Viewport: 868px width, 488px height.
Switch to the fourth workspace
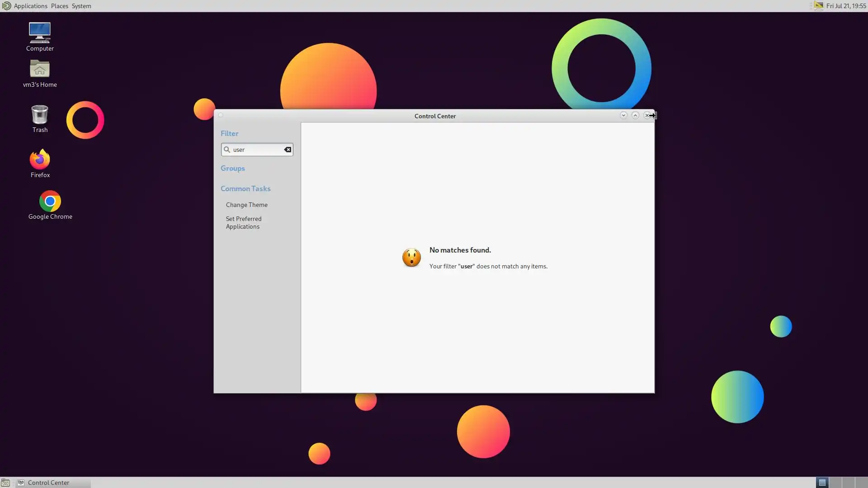[861, 483]
